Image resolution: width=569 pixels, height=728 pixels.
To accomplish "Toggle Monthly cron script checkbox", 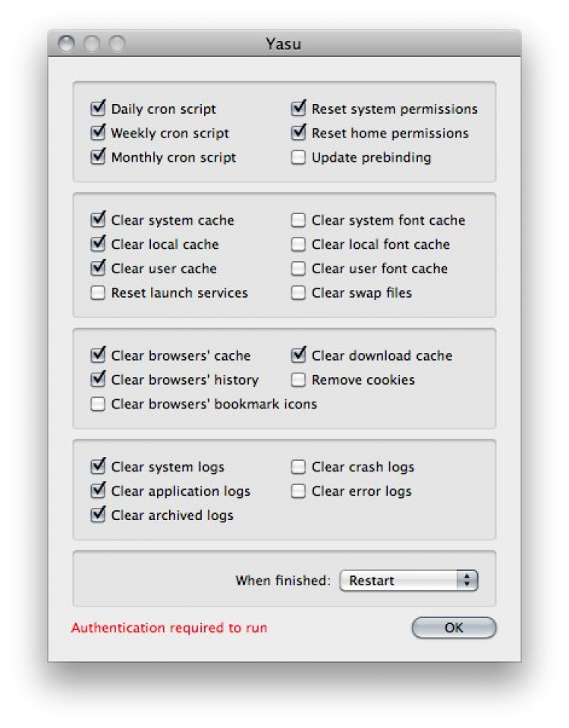I will point(97,158).
